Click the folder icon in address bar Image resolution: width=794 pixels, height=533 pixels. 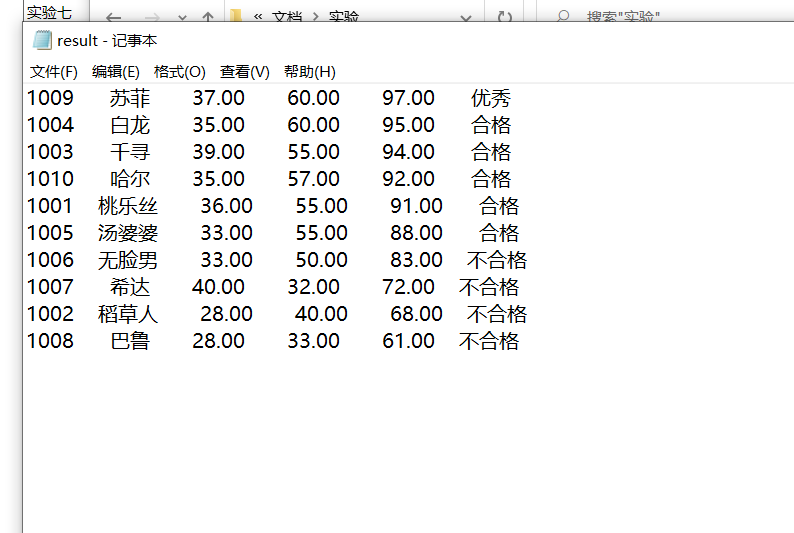click(x=235, y=15)
